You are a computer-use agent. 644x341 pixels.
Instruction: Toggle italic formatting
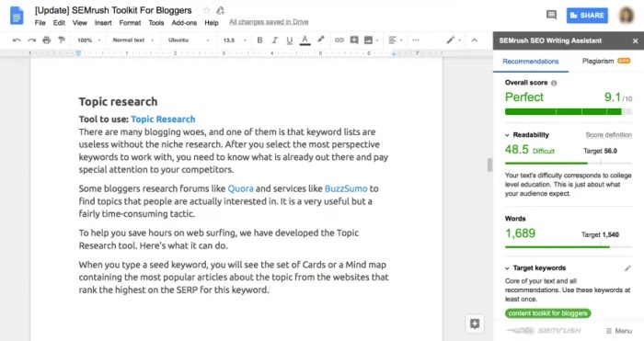point(274,40)
